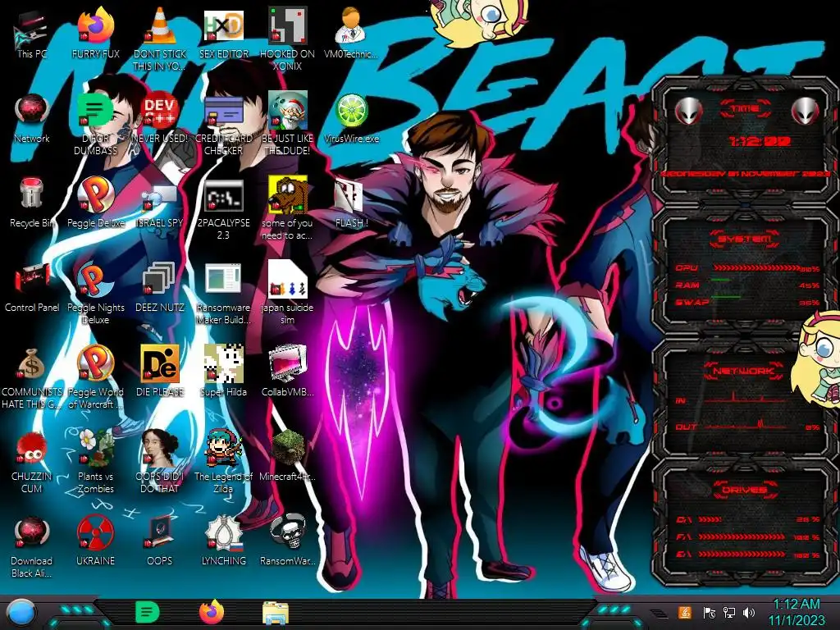Image resolution: width=840 pixels, height=630 pixels.
Task: Click the C:\ drive usage bar
Action: [710, 519]
